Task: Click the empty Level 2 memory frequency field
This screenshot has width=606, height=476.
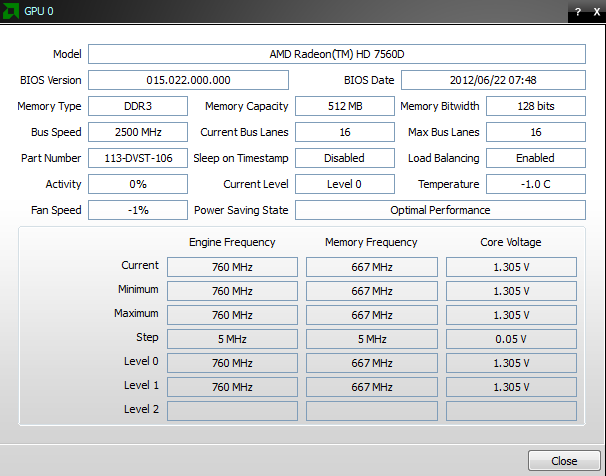Action: click(372, 411)
